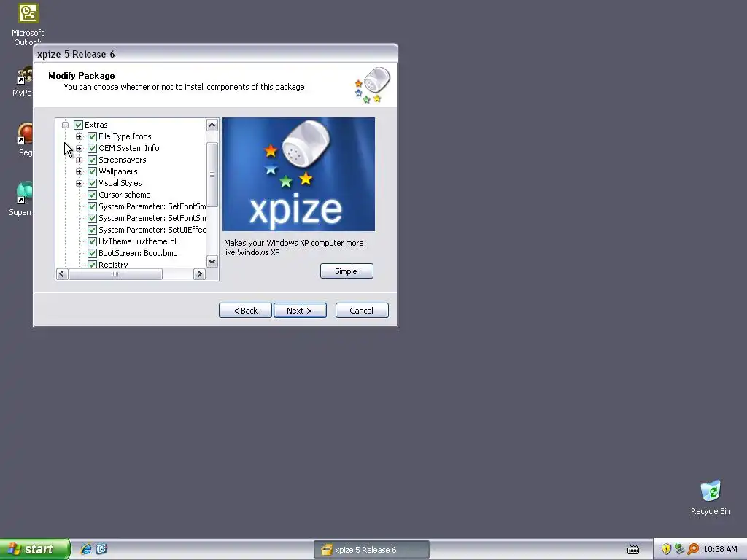747x560 pixels.
Task: Click the horizontal scrollbar thumb
Action: (x=116, y=274)
